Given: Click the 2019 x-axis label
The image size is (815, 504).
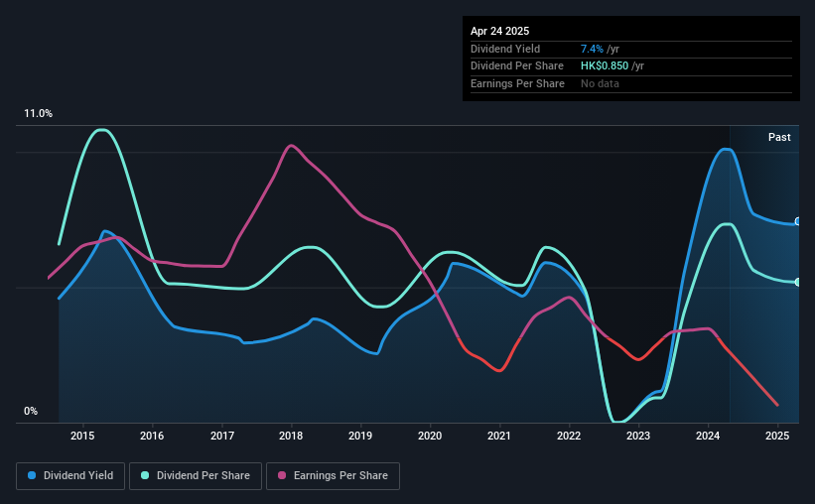Looking at the screenshot, I should tap(360, 436).
